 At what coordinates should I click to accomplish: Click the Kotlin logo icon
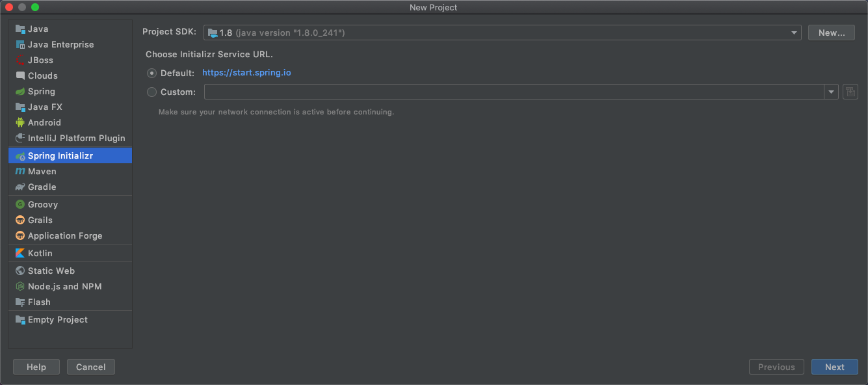point(20,253)
